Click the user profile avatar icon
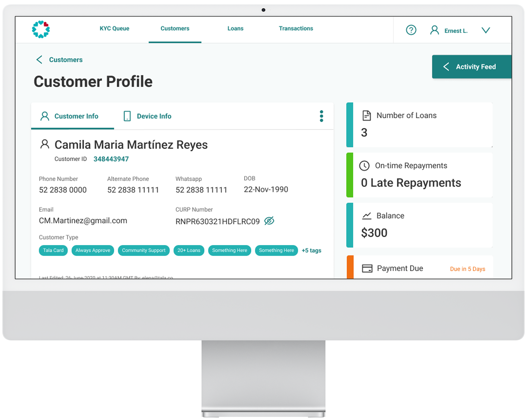The image size is (527, 420). 434,30
